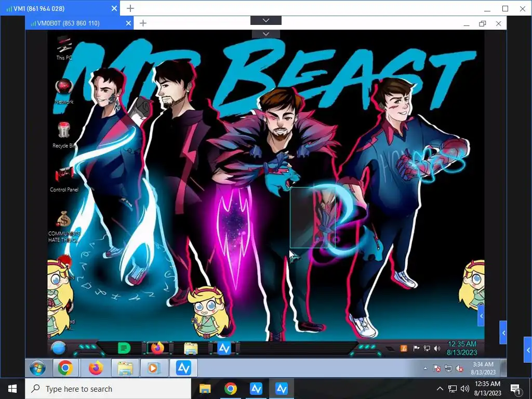Click themed taskbar clock 12:35 AM 8/13/2023

(462, 348)
